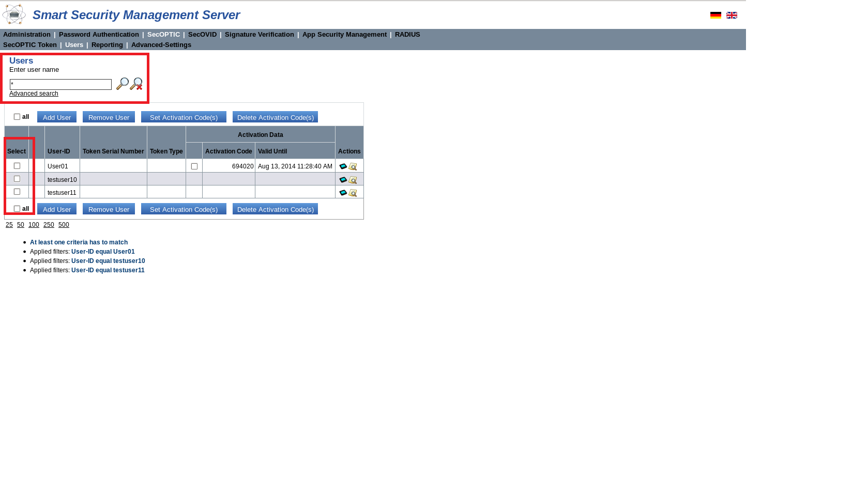
Task: Go to SecOPTIC Token submenu
Action: tap(30, 45)
